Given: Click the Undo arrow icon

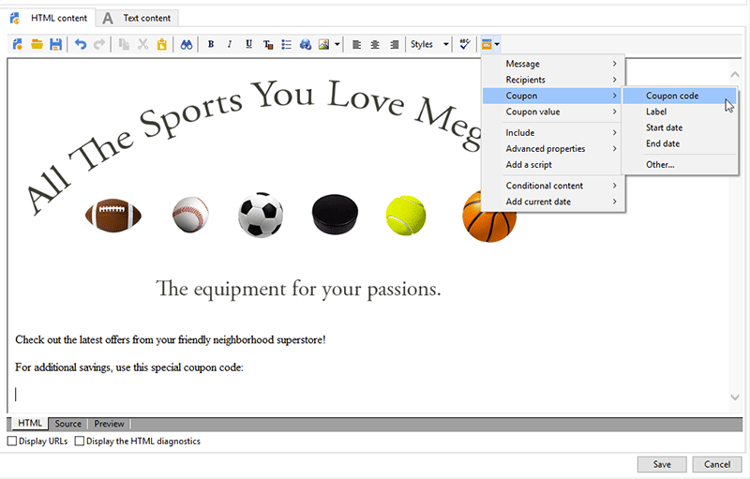Looking at the screenshot, I should [80, 44].
